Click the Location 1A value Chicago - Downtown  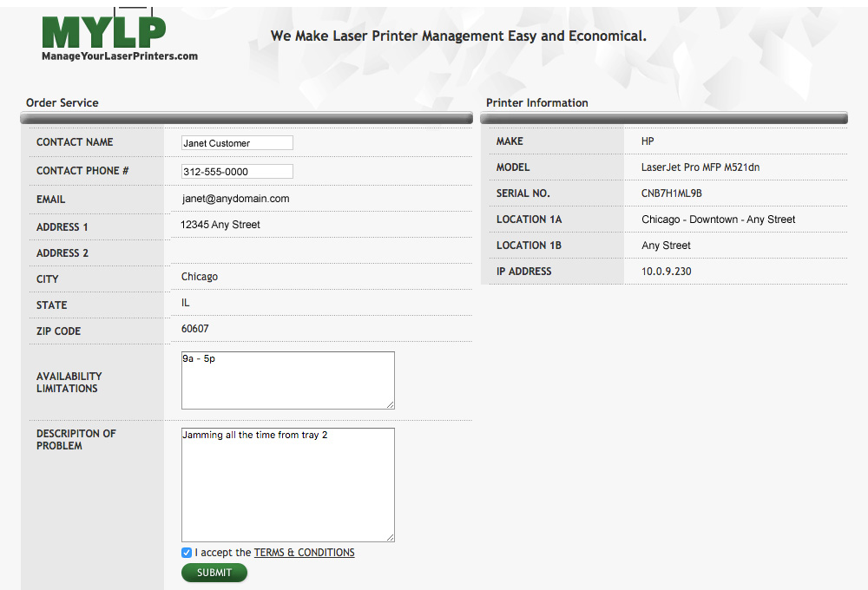point(718,220)
